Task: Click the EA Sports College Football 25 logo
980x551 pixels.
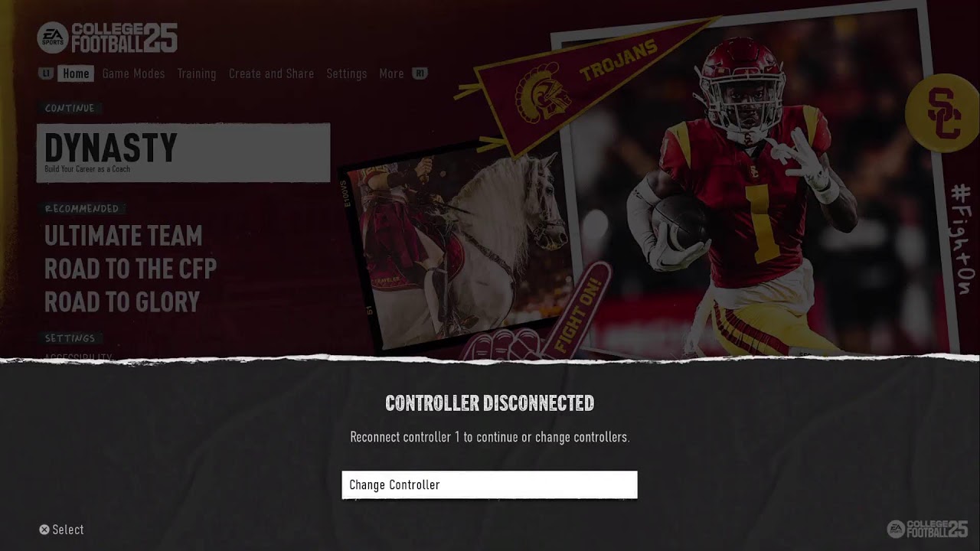Action: pos(107,37)
